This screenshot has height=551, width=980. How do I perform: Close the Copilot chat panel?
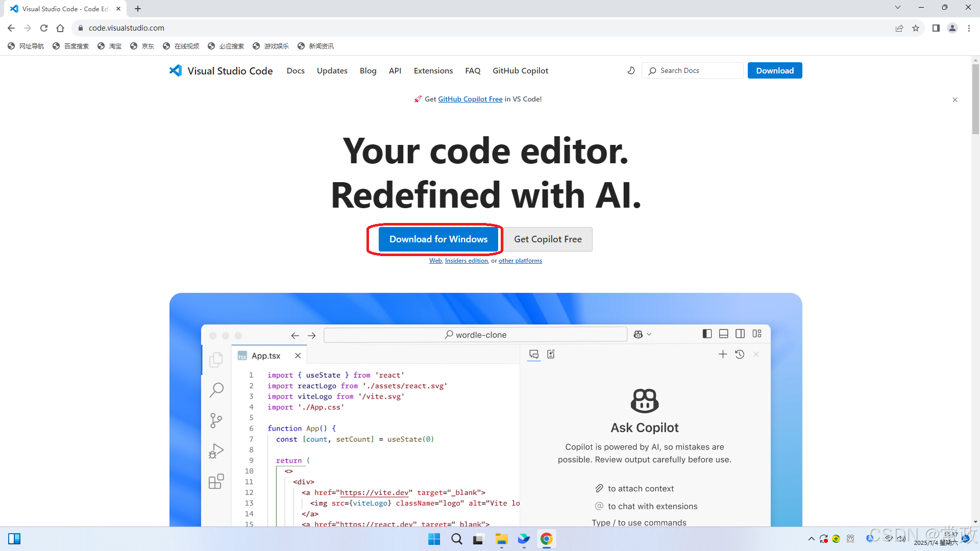point(756,354)
